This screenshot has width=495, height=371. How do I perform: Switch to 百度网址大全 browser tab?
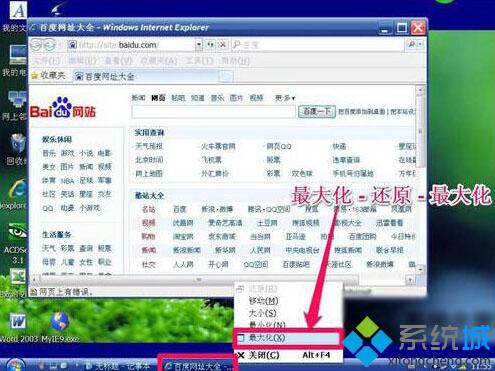(x=105, y=77)
